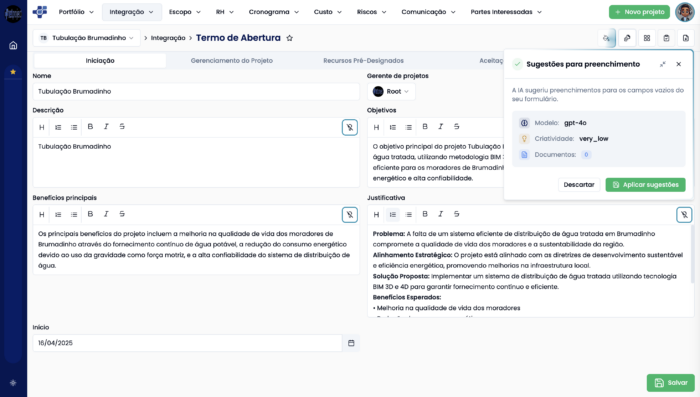This screenshot has width=700, height=397.
Task: Toggle bold in Justificativa editor
Action: point(425,214)
